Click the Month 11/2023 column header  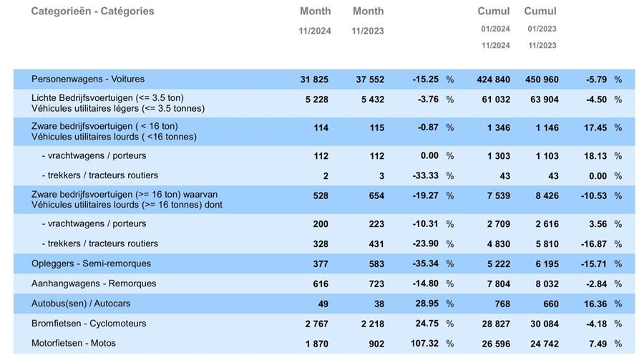pyautogui.click(x=368, y=11)
